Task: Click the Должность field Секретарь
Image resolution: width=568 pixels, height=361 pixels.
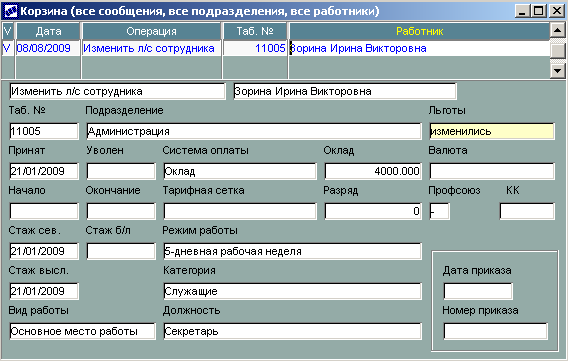Action: (x=292, y=331)
